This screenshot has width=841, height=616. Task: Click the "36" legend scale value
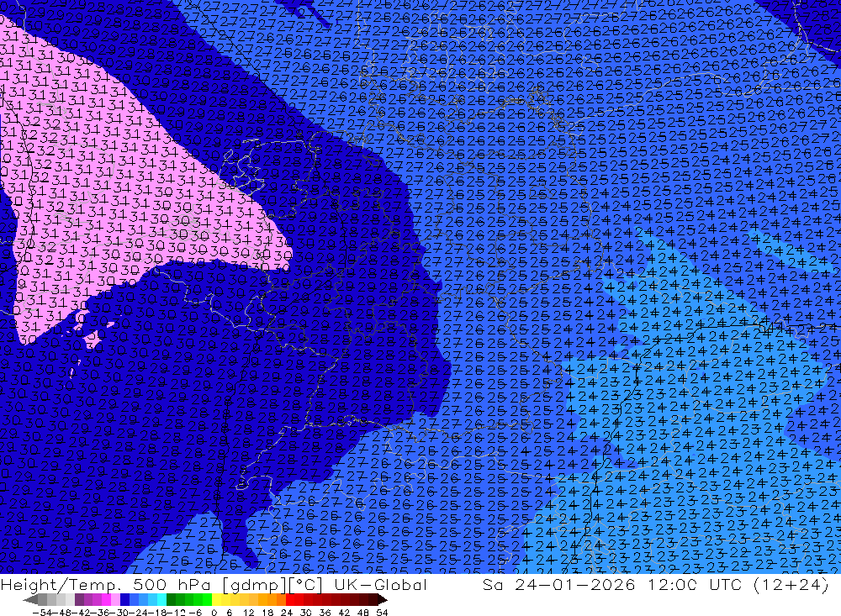[x=325, y=613]
